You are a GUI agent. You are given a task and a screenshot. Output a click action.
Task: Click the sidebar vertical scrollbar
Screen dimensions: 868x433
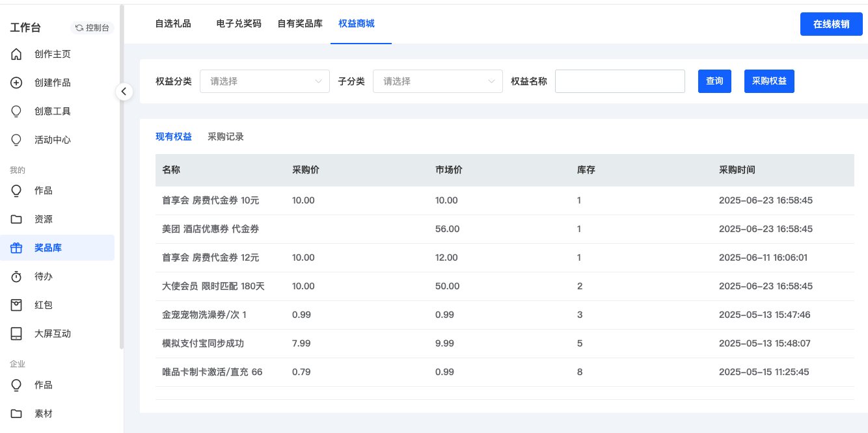pyautogui.click(x=122, y=176)
